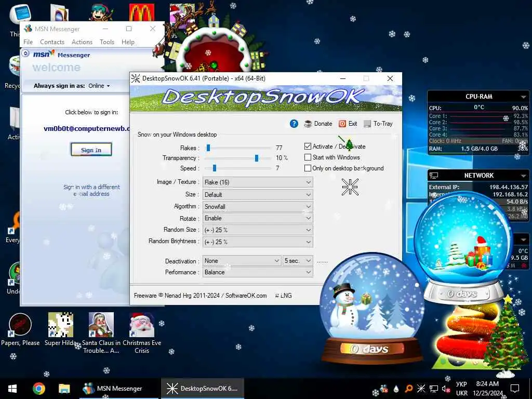Send DesktopSnowOK To-Tray
This screenshot has width=532, height=399.
tap(378, 124)
